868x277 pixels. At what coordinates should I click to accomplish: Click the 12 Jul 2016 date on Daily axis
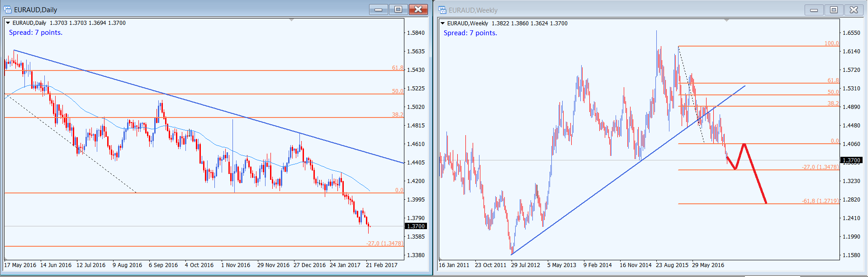point(91,265)
